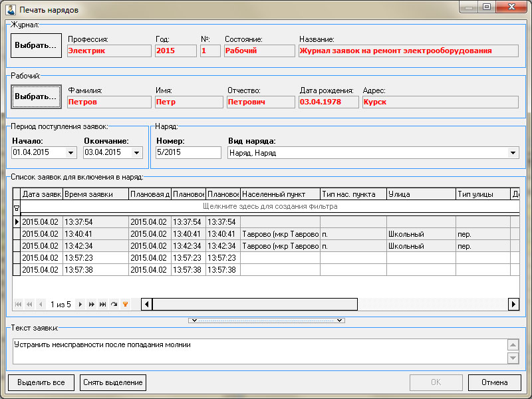Viewport: 532px width, 399px height.
Task: Click the Населенный пункт column header
Action: [x=280, y=194]
